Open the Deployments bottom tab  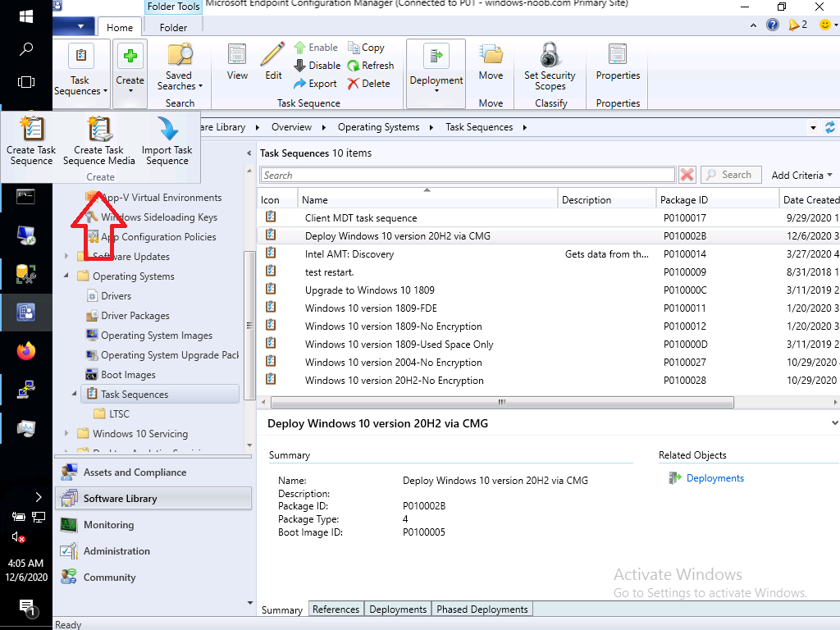398,609
